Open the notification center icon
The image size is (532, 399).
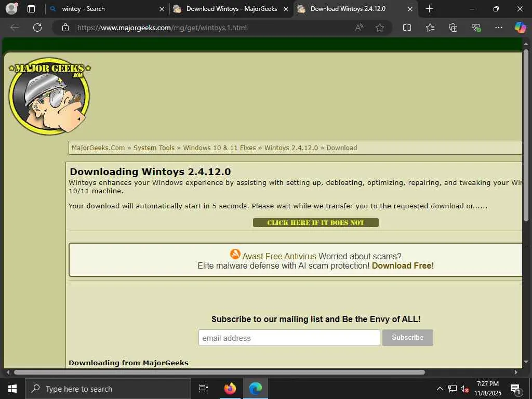coord(515,389)
